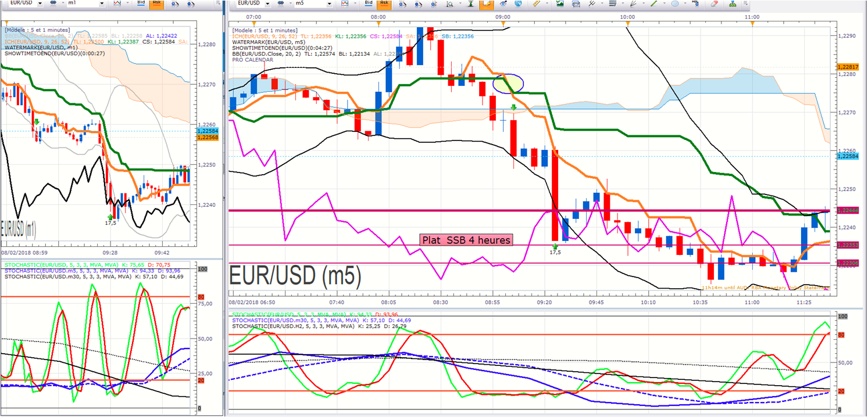Select the 'Plat SSB 4 heures' label
This screenshot has width=868, height=417.
click(x=467, y=240)
